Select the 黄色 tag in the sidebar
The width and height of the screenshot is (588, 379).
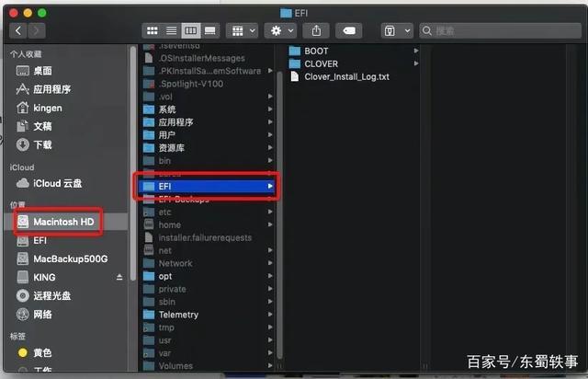[x=43, y=352]
